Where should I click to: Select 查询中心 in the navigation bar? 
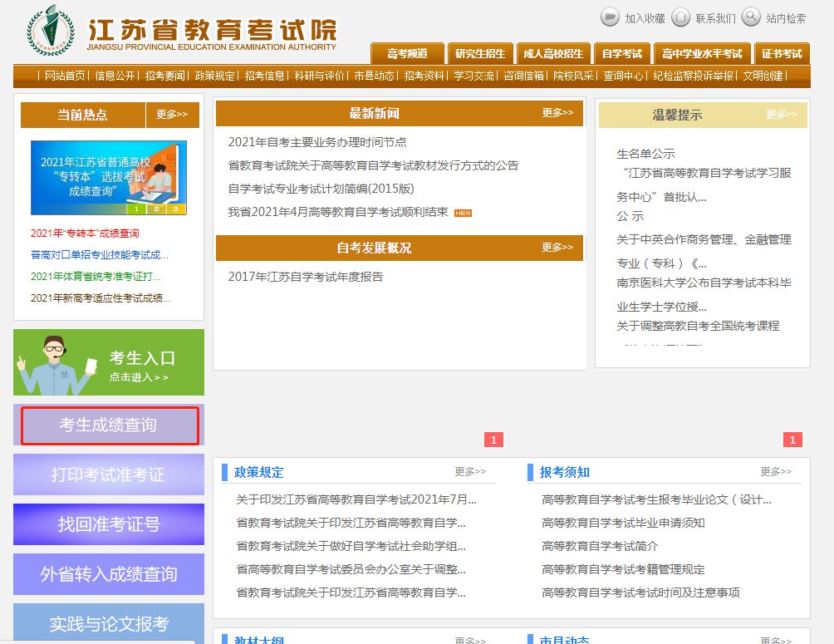[x=623, y=76]
